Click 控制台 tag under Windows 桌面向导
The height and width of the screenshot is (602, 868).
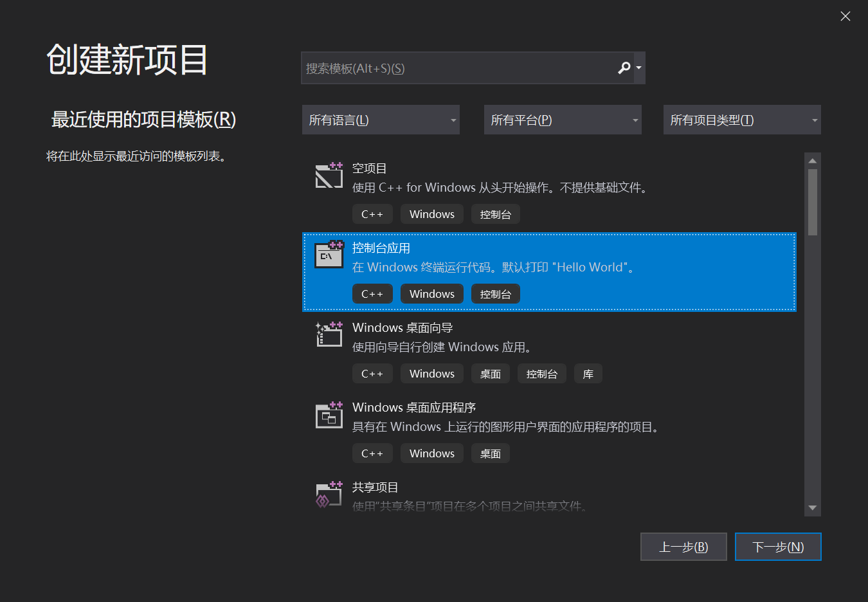pos(542,374)
